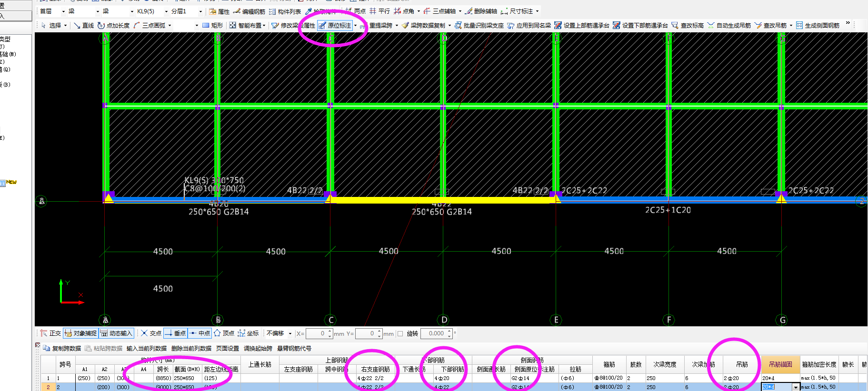Choose the 选择 selection arrow tool
The height and width of the screenshot is (391, 868).
point(51,25)
